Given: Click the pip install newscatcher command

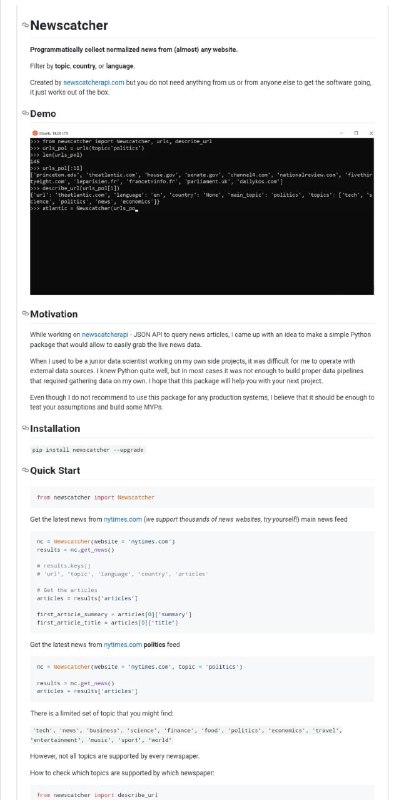Looking at the screenshot, I should click(88, 450).
